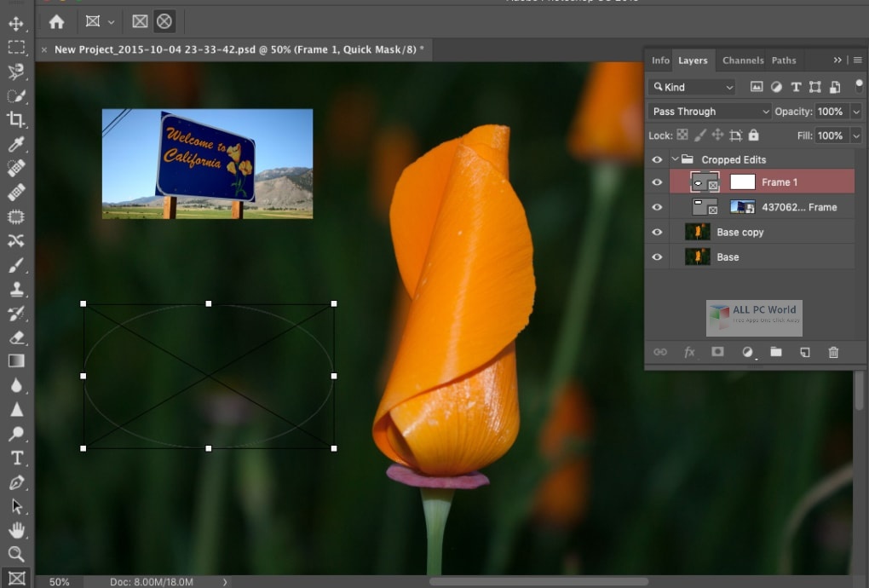
Task: Switch to the Channels tab
Action: (743, 60)
